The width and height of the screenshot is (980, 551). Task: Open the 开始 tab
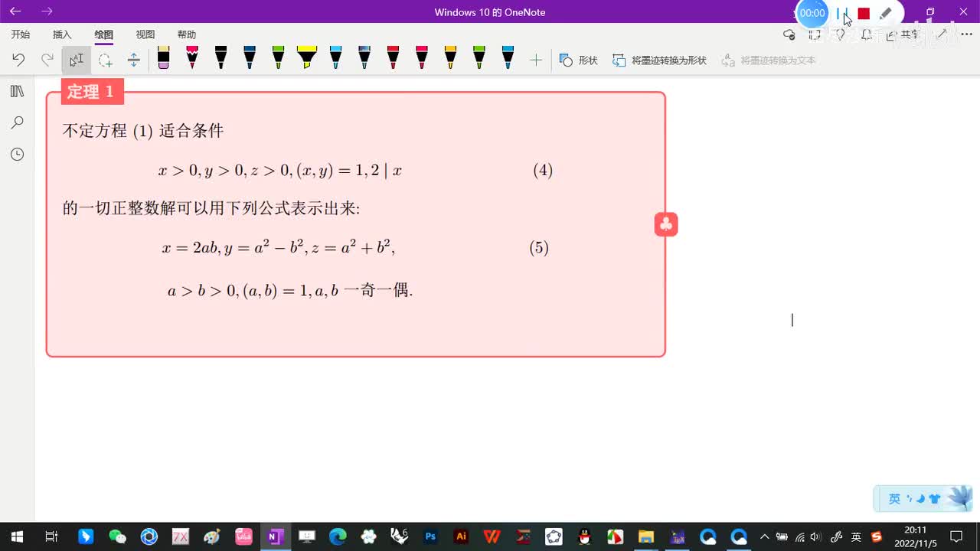[x=21, y=34]
